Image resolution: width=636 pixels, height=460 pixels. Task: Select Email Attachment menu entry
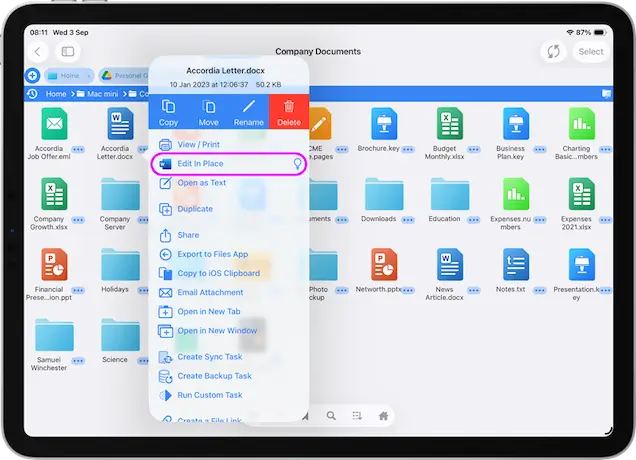210,292
